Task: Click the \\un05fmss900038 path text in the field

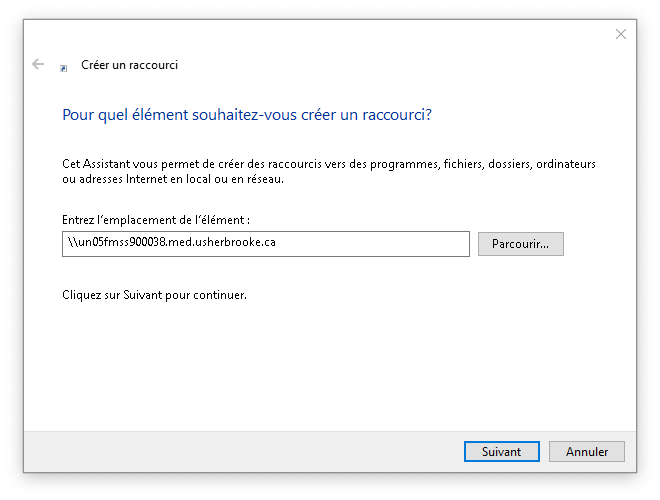Action: pyautogui.click(x=170, y=244)
